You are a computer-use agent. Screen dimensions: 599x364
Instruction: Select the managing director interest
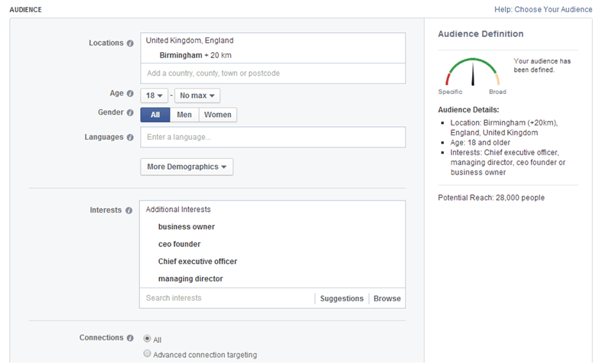190,279
